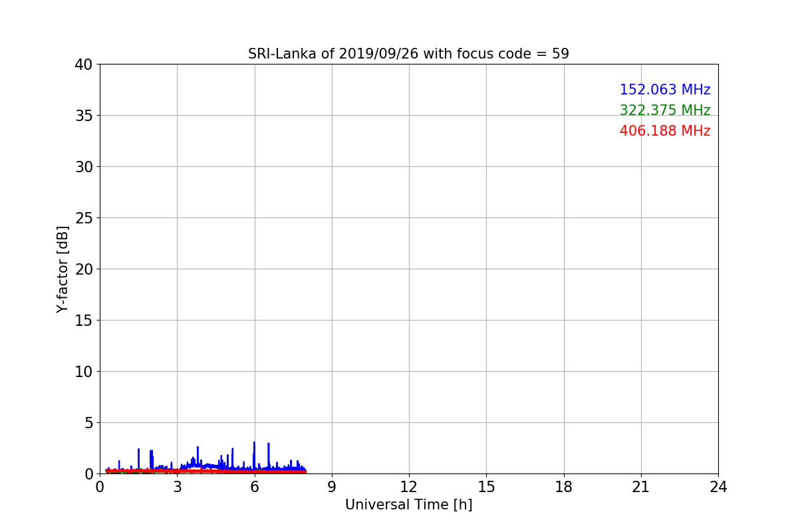Click the y-axis tick label 20
The width and height of the screenshot is (798, 532).
(x=84, y=269)
